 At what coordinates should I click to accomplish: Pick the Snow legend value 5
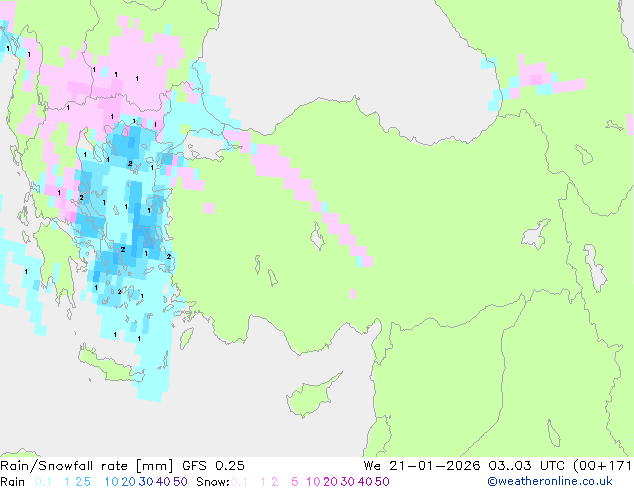point(295,482)
